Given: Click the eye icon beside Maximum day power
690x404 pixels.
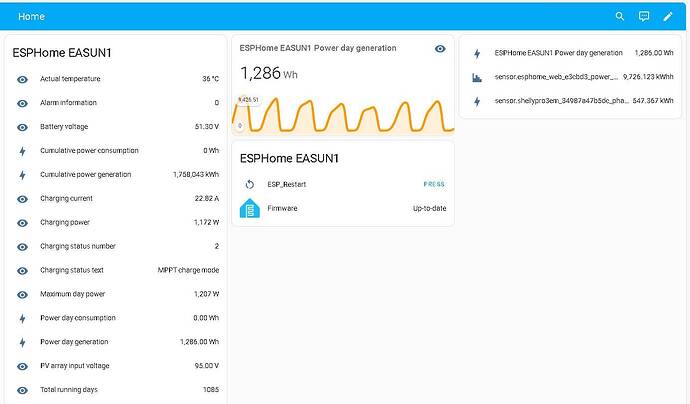Looking at the screenshot, I should tap(22, 294).
